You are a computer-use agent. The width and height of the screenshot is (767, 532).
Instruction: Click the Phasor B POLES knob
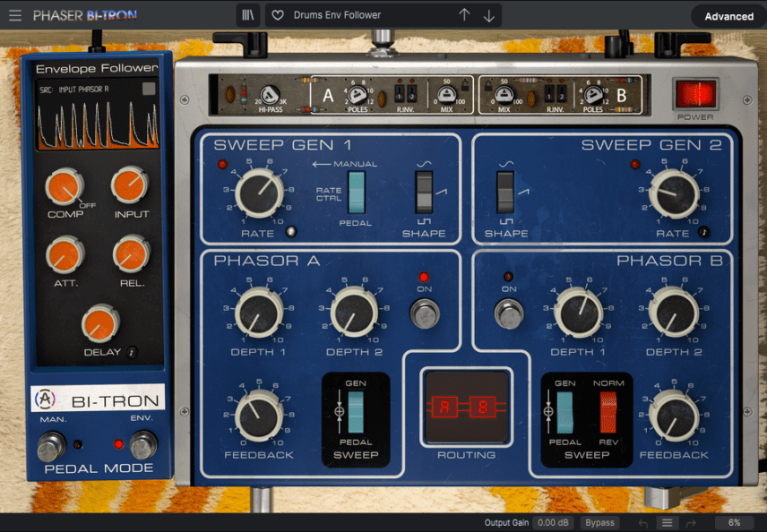click(x=593, y=94)
